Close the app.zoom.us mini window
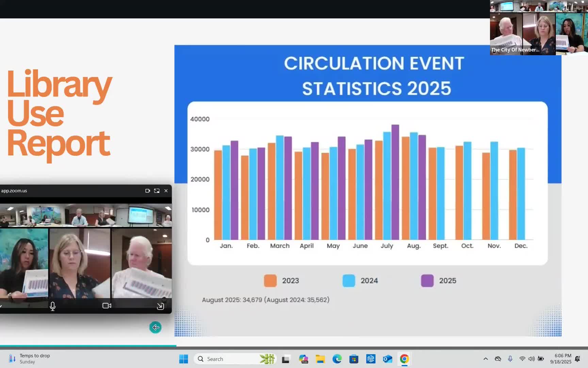Image resolution: width=588 pixels, height=368 pixels. coord(166,191)
